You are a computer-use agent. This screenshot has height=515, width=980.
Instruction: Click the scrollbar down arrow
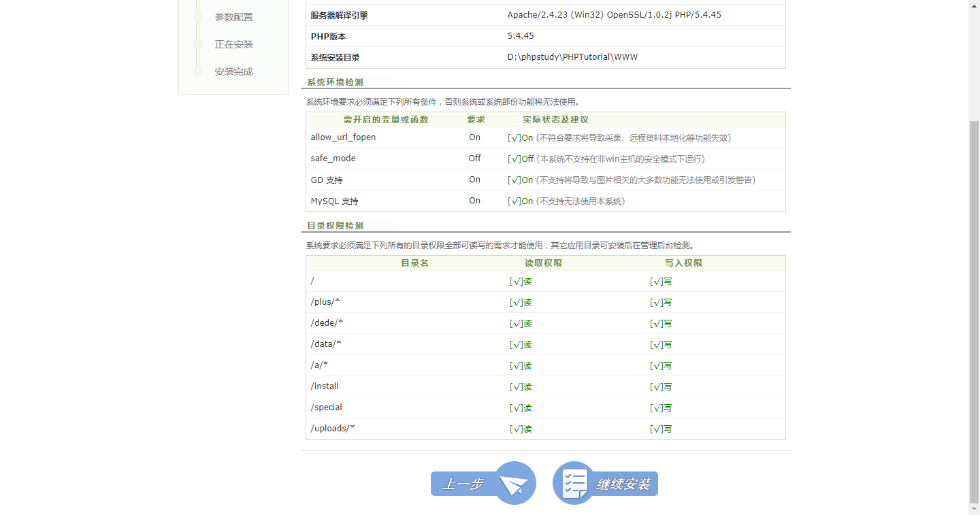(x=974, y=509)
